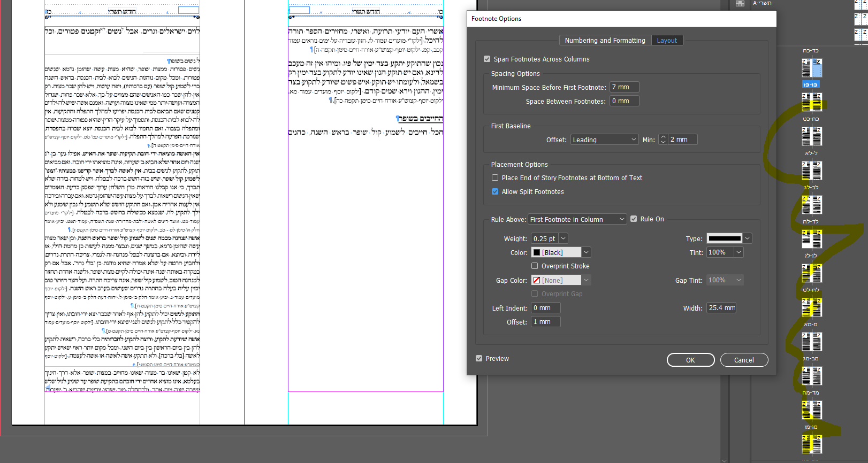Click the greyed Overprint Gap checkbox

tap(535, 294)
